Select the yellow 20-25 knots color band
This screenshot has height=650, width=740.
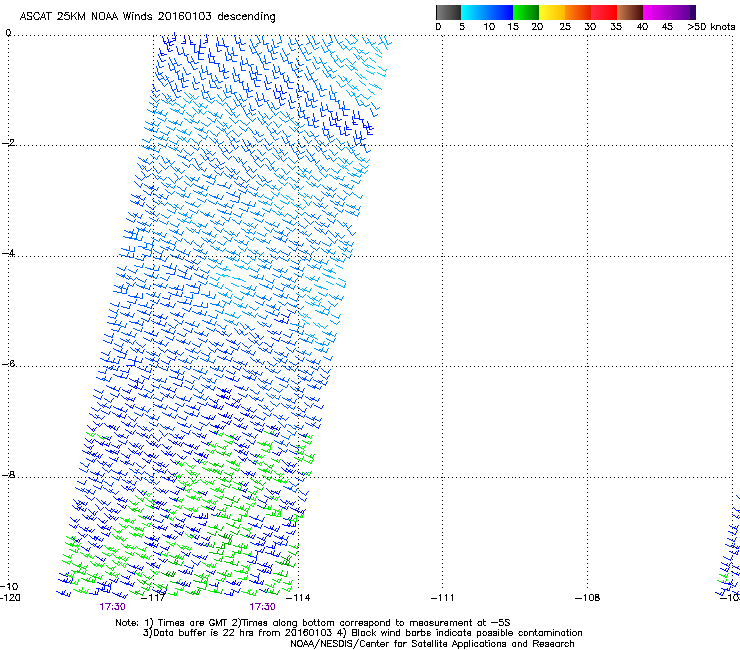[552, 12]
